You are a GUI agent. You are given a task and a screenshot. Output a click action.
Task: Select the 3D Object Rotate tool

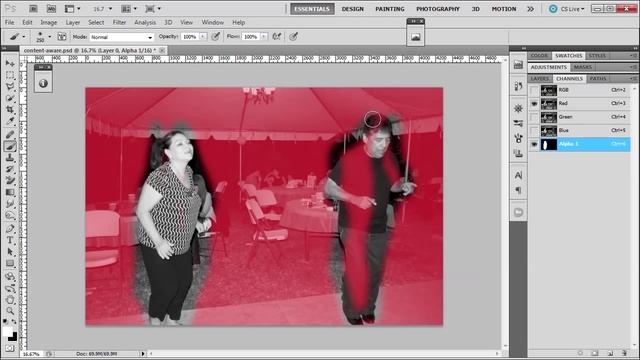[x=10, y=277]
